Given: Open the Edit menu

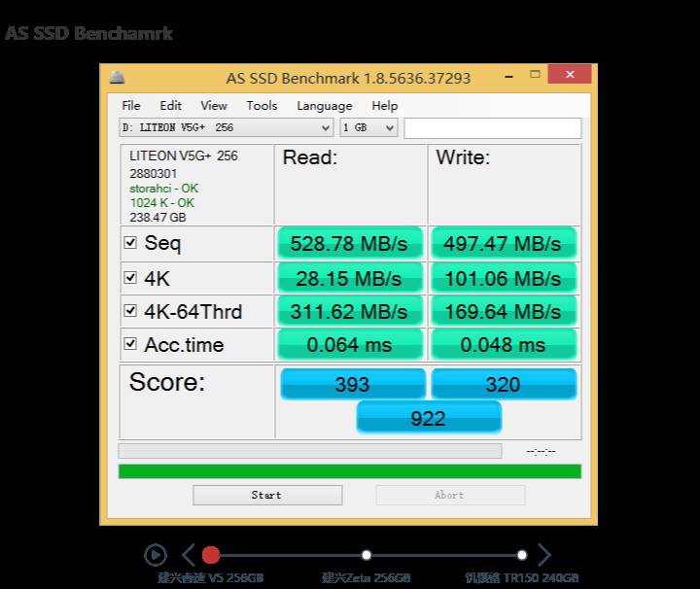Looking at the screenshot, I should click(170, 106).
